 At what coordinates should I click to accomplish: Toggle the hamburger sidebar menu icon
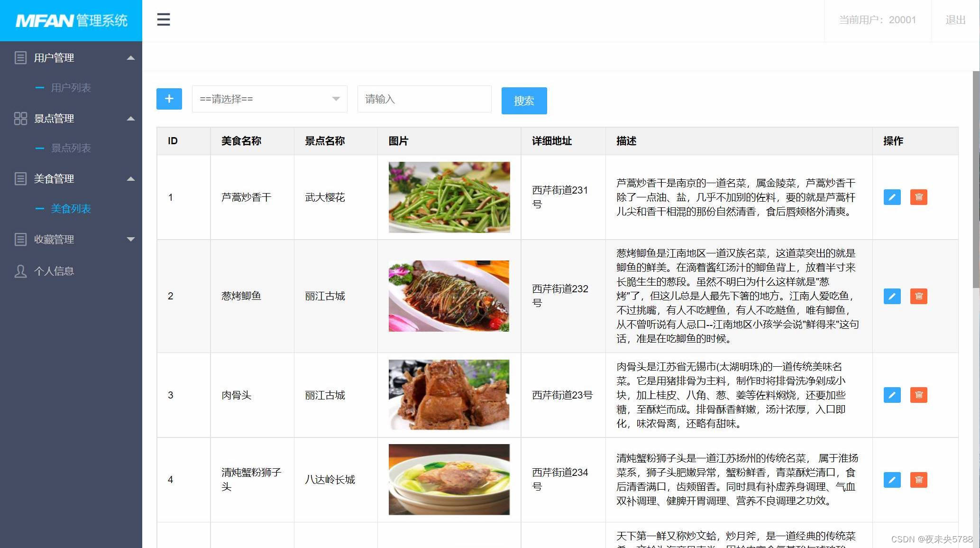(164, 19)
